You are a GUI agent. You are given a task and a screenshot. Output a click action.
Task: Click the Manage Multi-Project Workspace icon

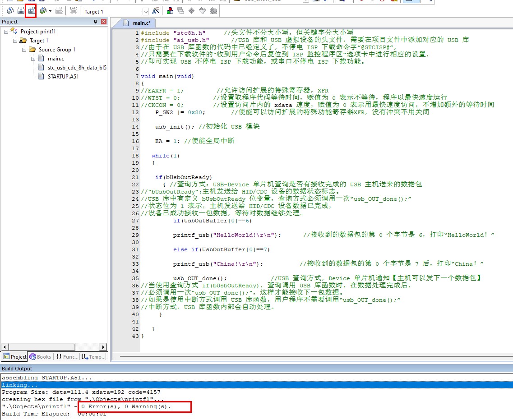(180, 11)
